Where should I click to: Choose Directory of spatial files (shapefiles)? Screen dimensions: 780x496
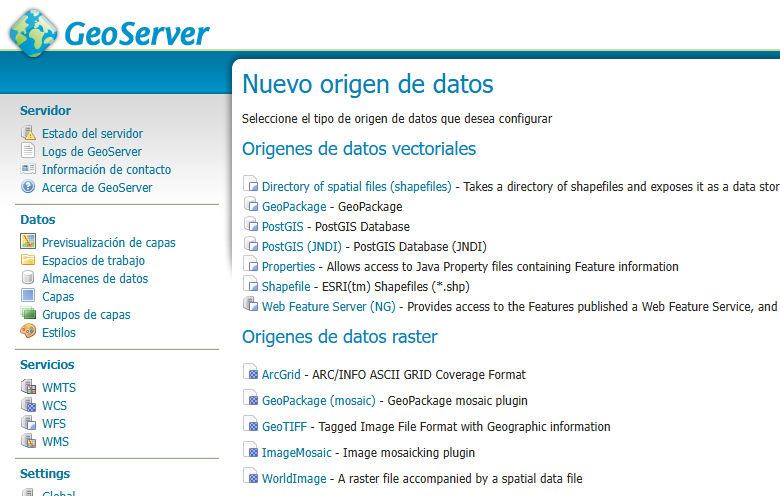point(357,187)
